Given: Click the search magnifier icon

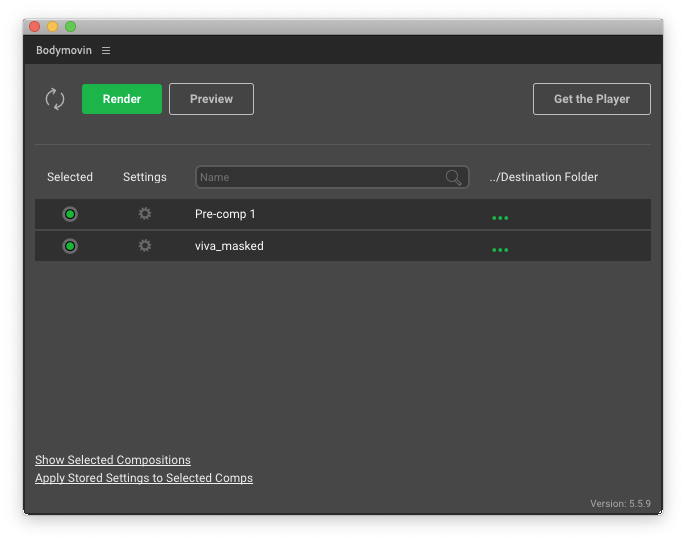Looking at the screenshot, I should pos(453,177).
